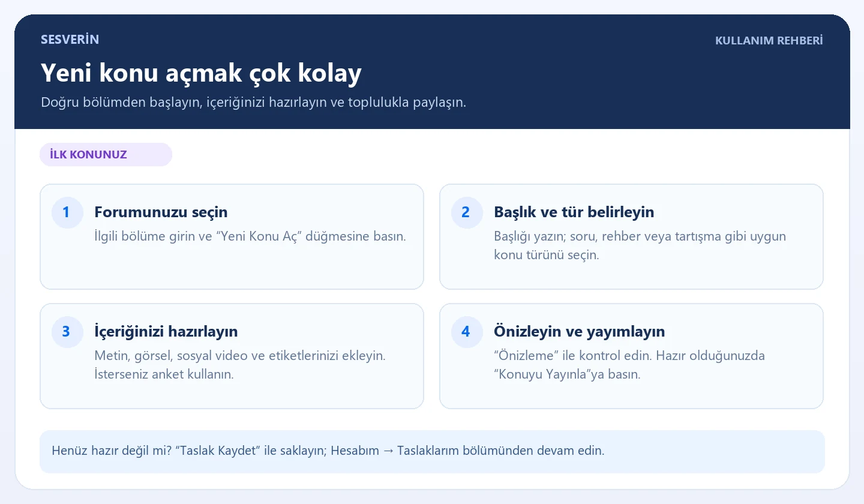Click the "Başlık ve tür belirleyin" step title
Image resolution: width=864 pixels, height=504 pixels.
pos(574,212)
